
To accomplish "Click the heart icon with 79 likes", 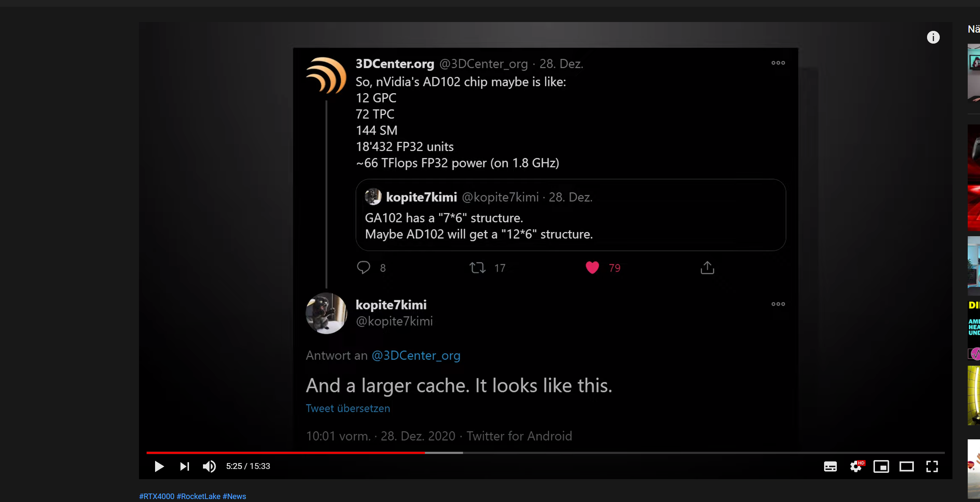I will 592,268.
